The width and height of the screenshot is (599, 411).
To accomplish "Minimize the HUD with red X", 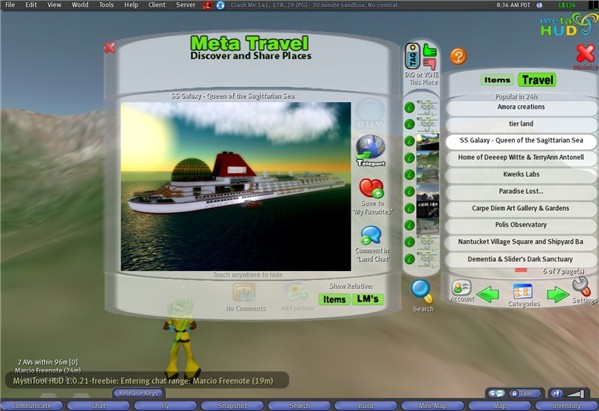I will (x=586, y=53).
